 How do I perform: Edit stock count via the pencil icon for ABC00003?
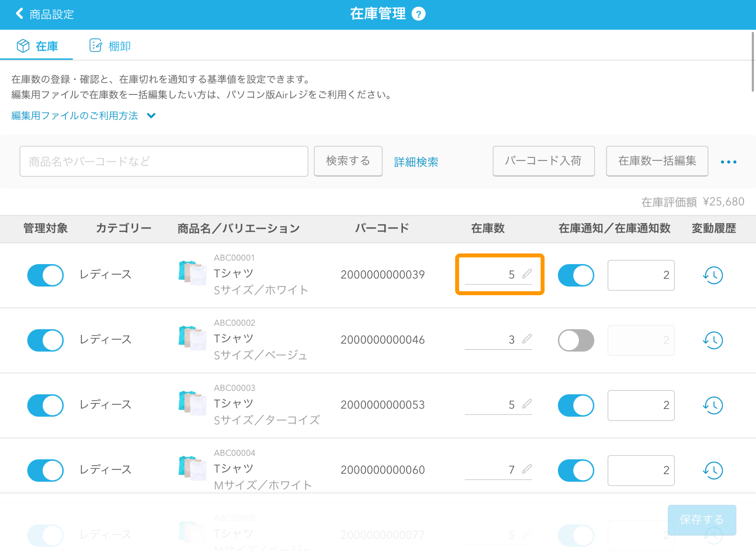(x=527, y=404)
